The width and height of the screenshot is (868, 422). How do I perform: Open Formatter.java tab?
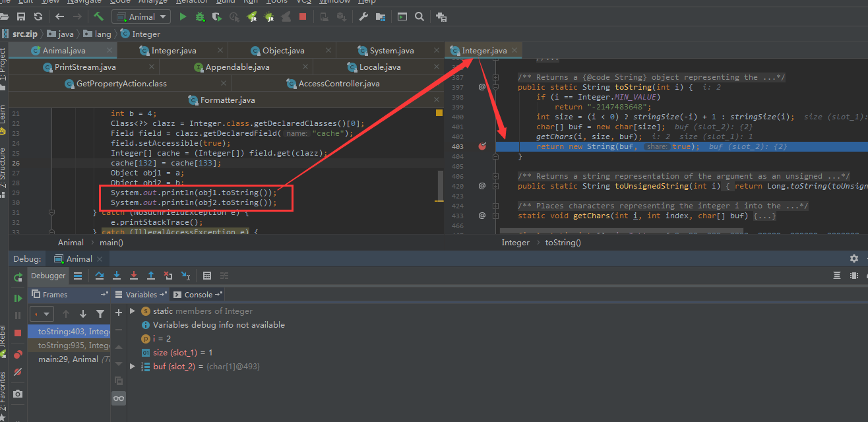pos(228,100)
